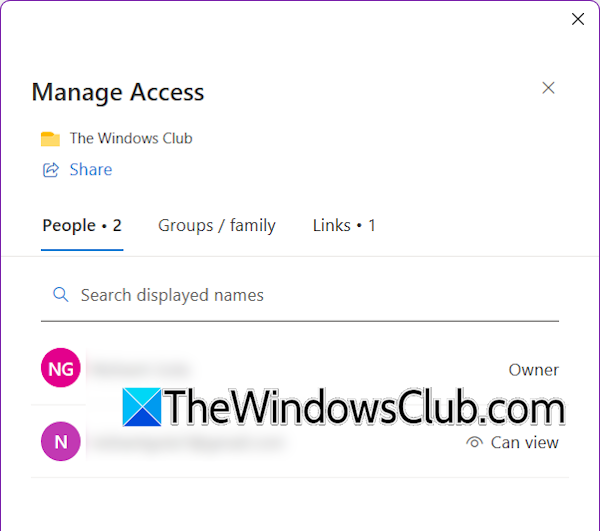Click the eye icon beside Can view

point(474,442)
